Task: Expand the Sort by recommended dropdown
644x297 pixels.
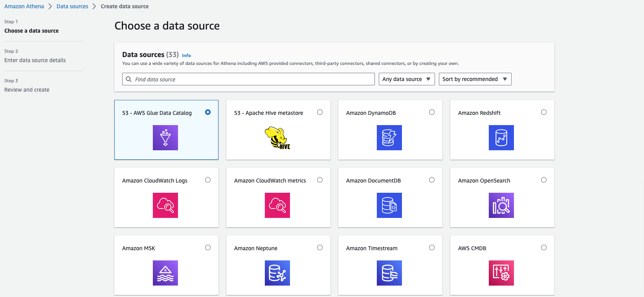Action: pos(475,79)
